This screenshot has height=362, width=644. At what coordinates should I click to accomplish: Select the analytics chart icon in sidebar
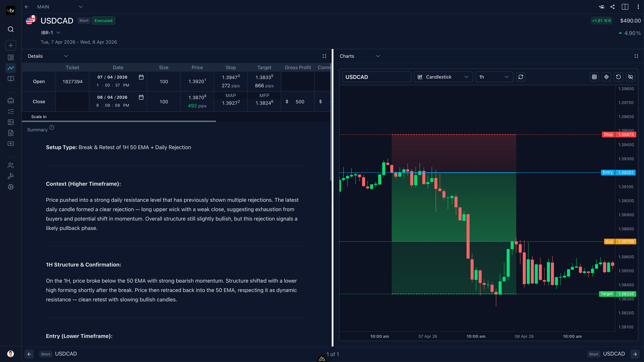(x=11, y=68)
